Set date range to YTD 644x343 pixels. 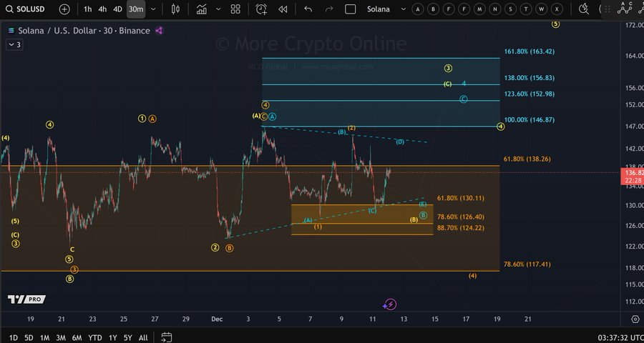click(94, 337)
